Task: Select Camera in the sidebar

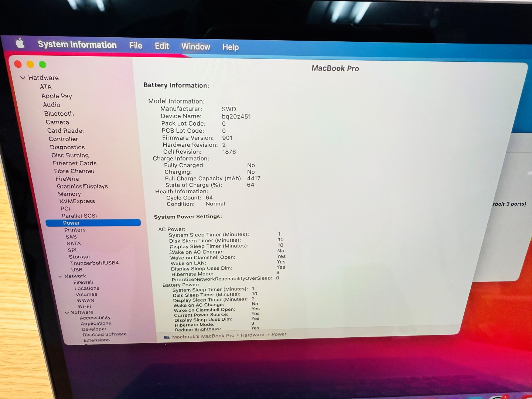Action: tap(57, 122)
